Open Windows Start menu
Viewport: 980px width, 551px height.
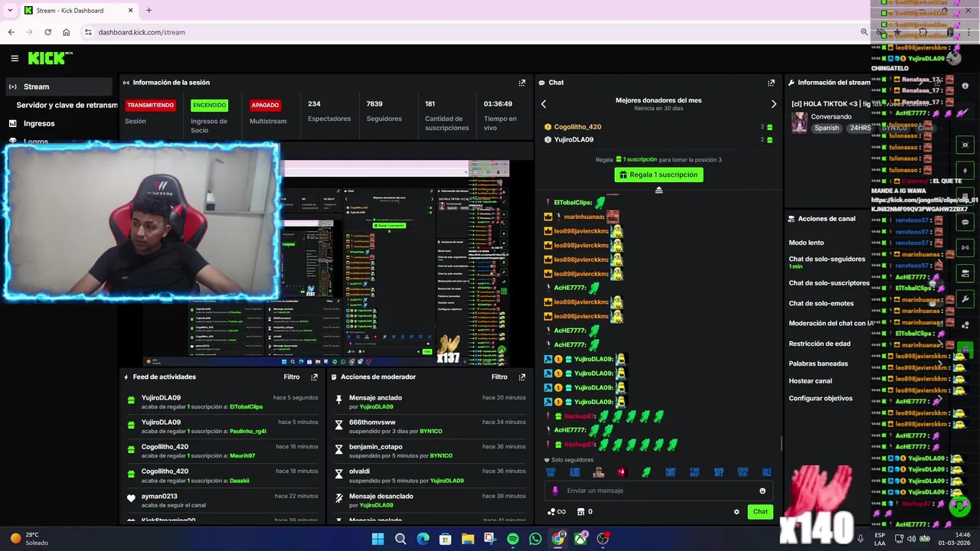[377, 539]
